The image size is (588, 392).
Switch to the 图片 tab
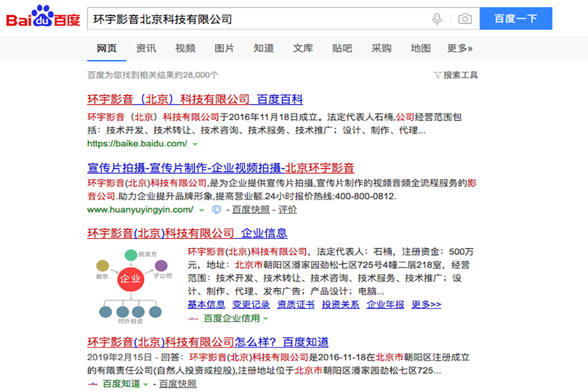click(225, 48)
